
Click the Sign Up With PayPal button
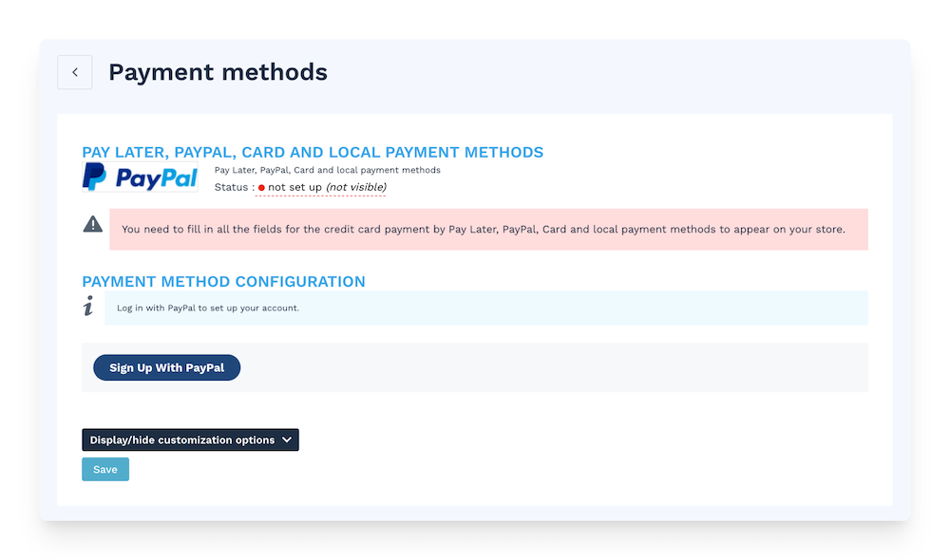[166, 367]
